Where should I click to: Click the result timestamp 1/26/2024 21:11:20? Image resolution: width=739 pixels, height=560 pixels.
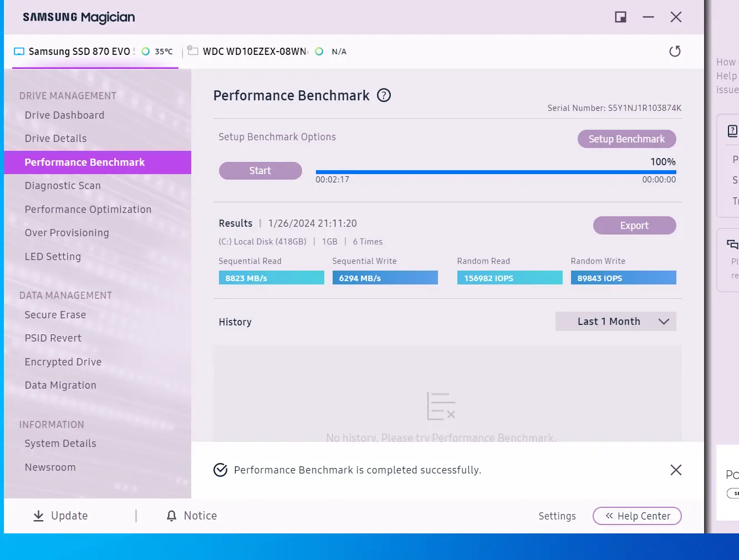point(312,223)
